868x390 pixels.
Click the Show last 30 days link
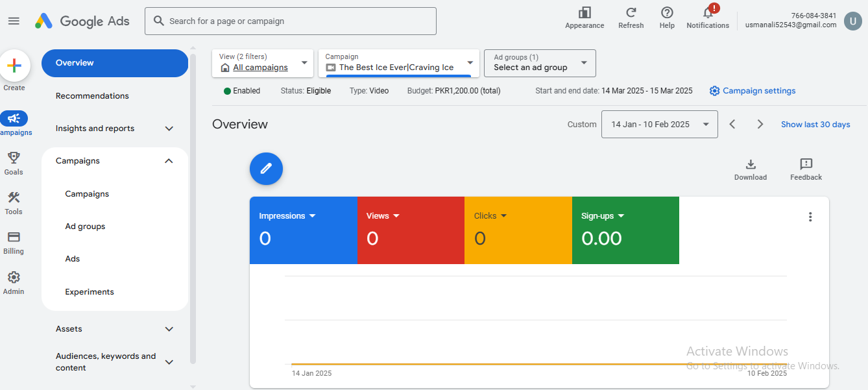coord(815,124)
